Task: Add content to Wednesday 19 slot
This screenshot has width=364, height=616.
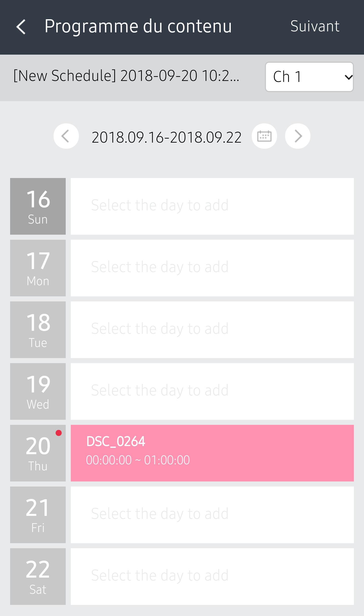Action: [212, 391]
